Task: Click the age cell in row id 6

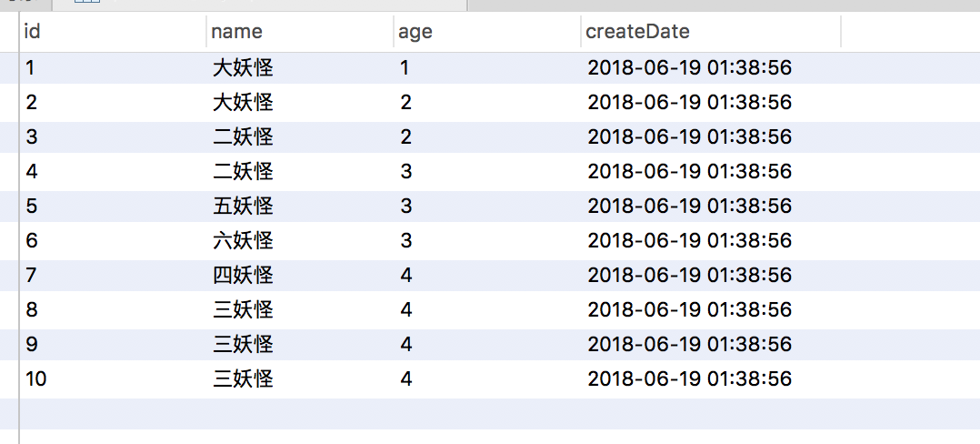Action: (x=406, y=240)
